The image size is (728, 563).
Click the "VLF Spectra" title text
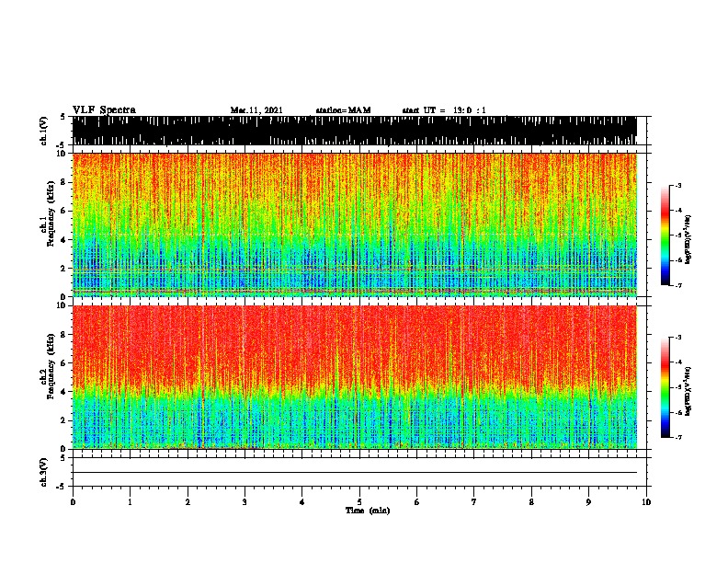pos(104,110)
